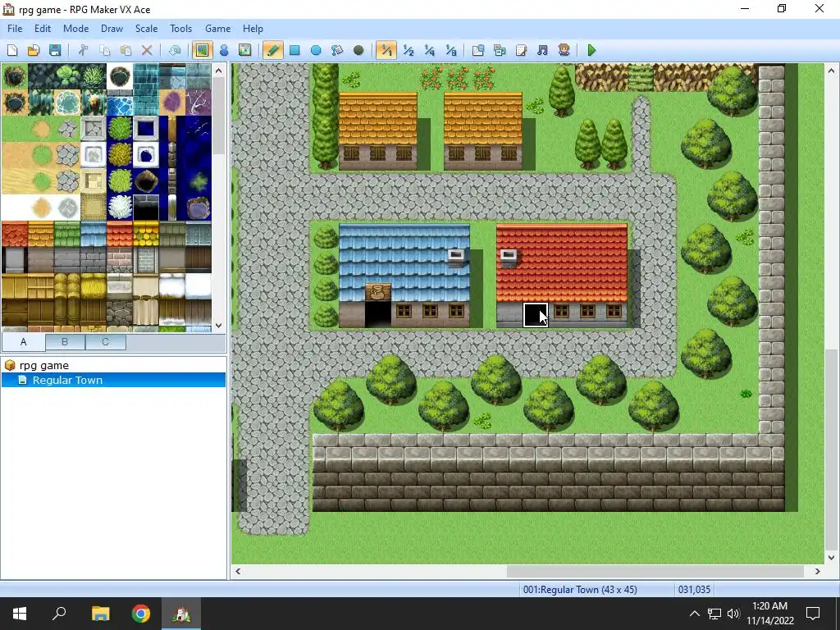Open the Scale menu
Screen dimensions: 840x630
coord(146,29)
